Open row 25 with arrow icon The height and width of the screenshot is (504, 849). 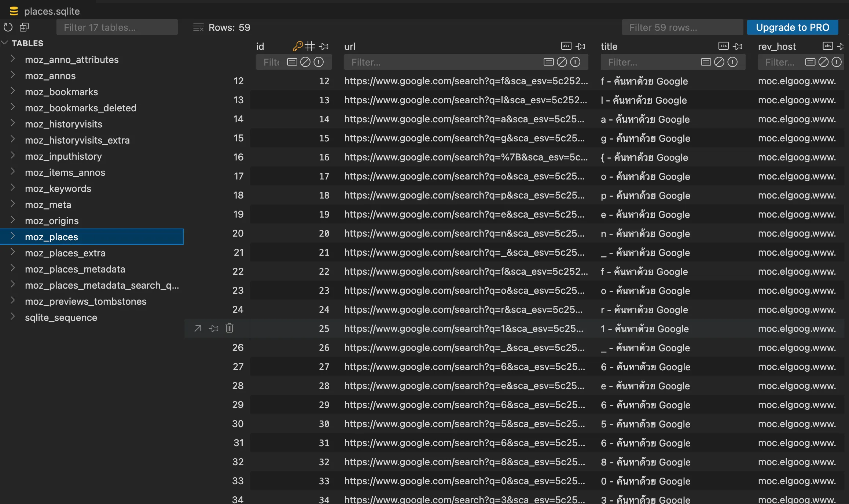(198, 328)
